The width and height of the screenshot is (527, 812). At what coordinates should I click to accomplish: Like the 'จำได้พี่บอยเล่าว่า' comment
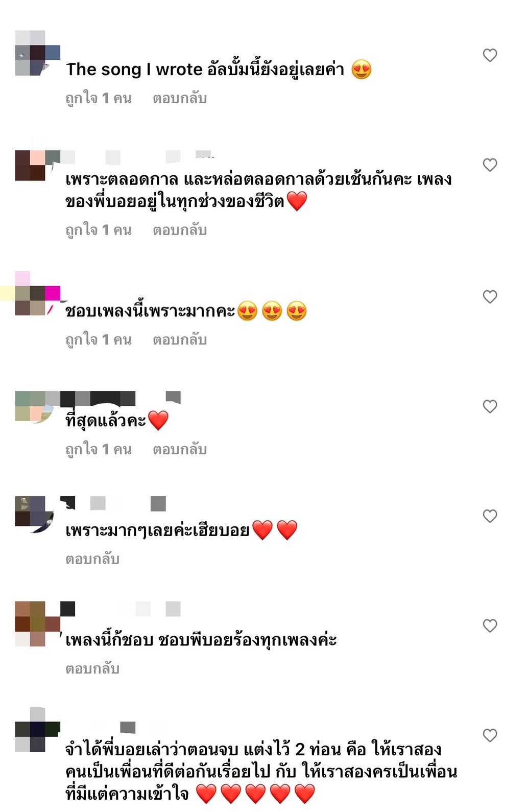point(490,735)
